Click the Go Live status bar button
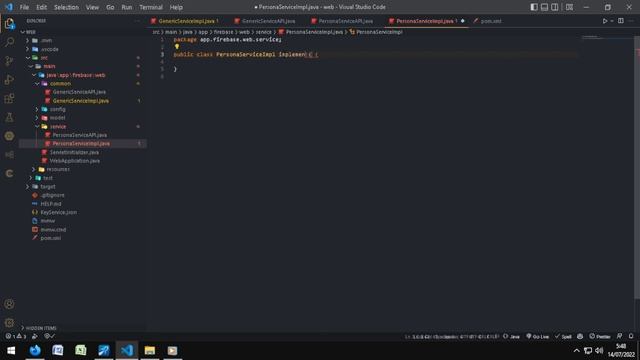Image resolution: width=640 pixels, height=360 pixels. pyautogui.click(x=538, y=336)
